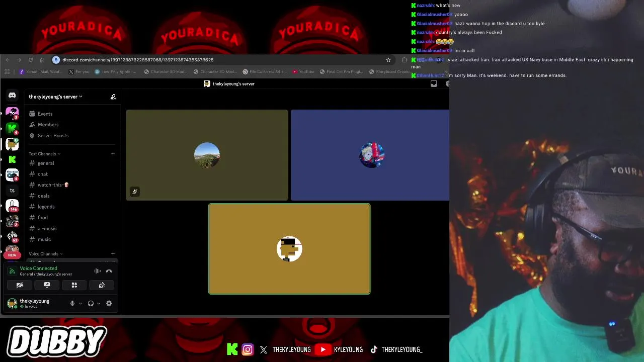Disconnect from voice with the hang-up icon

tap(109, 271)
